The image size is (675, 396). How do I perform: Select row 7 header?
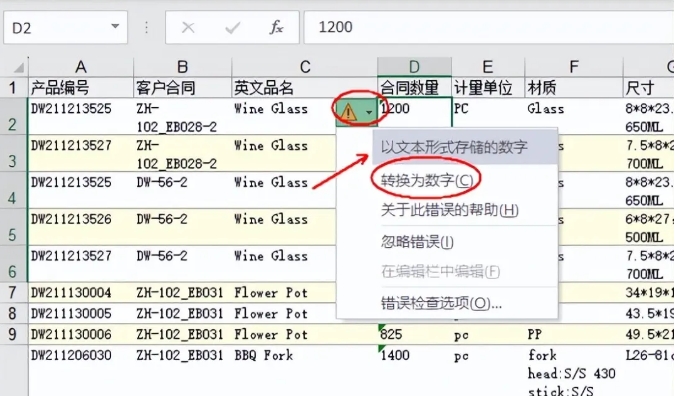pos(12,293)
